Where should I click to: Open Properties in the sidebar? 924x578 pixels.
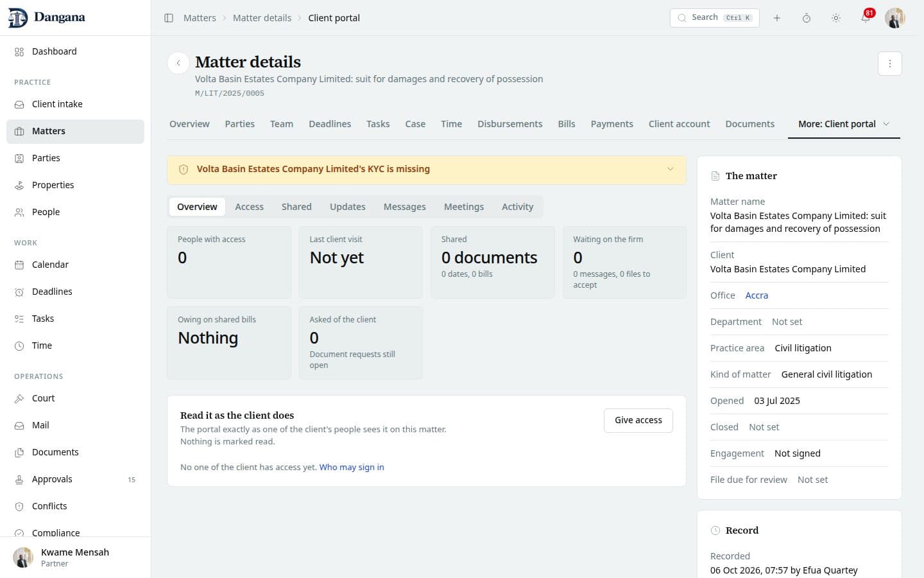point(75,185)
